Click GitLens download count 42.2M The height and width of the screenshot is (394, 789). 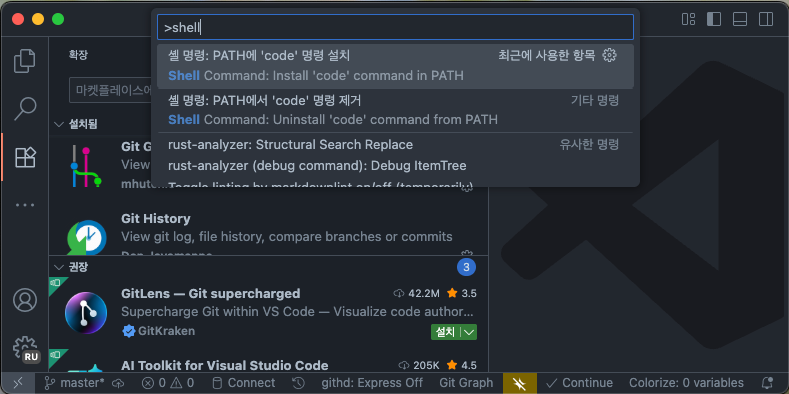[x=416, y=293]
